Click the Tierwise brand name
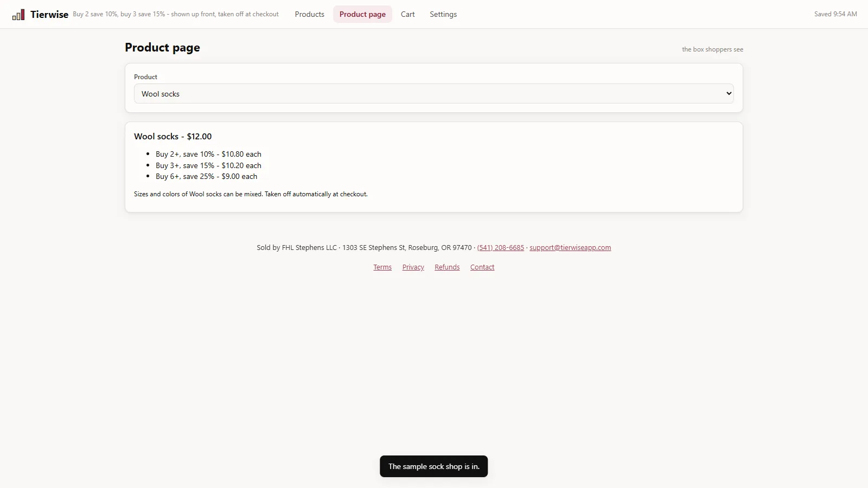868x488 pixels. (49, 15)
